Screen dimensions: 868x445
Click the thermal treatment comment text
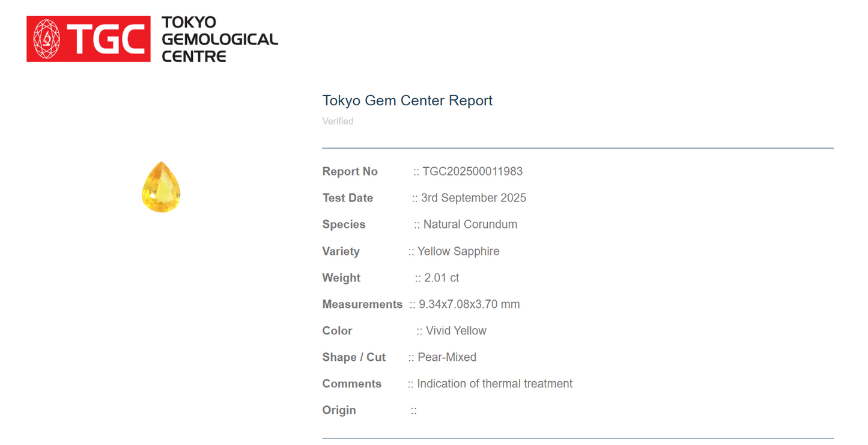(x=494, y=384)
